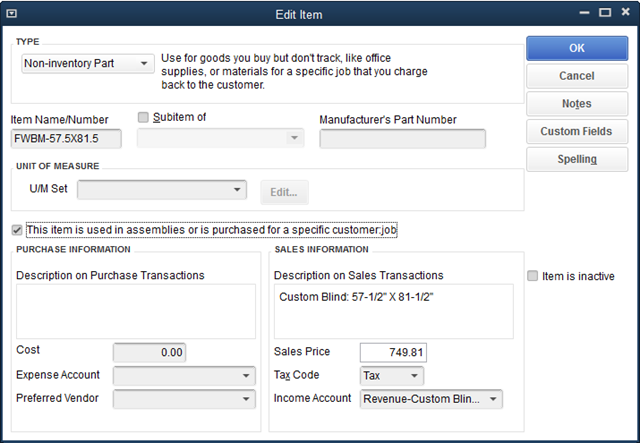Open the Preferred Vendor dropdown
The width and height of the screenshot is (640, 443).
(185, 399)
